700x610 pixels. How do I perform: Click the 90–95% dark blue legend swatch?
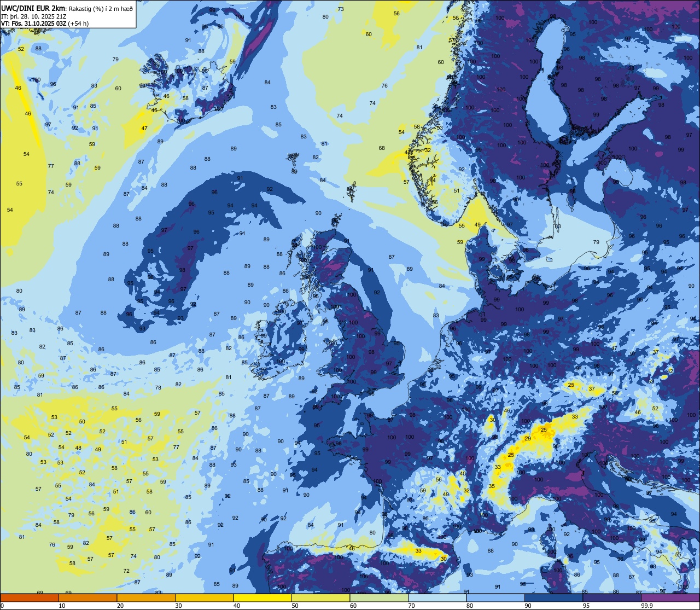click(553, 597)
